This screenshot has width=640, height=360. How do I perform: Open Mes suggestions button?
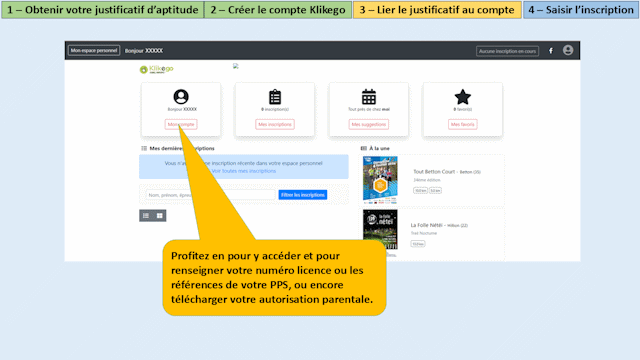coord(369,124)
